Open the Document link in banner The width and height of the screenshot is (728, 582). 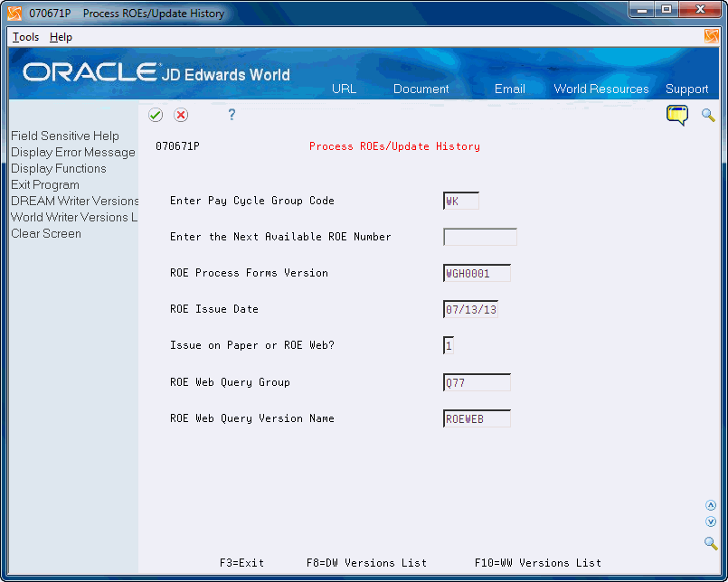point(421,89)
